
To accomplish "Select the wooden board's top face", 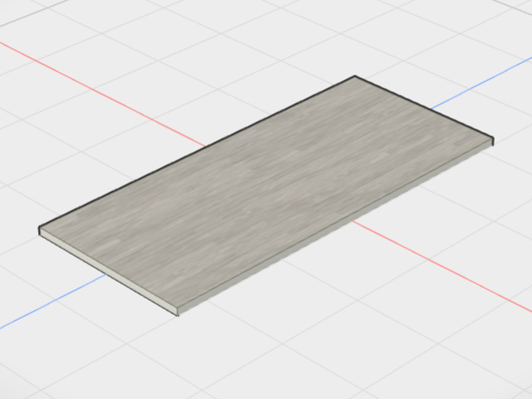I will 264,190.
